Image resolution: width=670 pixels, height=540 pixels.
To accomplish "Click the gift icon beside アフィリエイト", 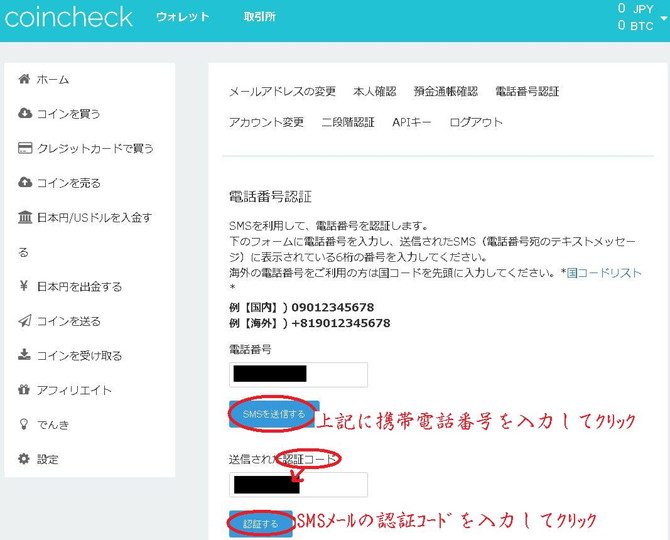I will click(24, 389).
